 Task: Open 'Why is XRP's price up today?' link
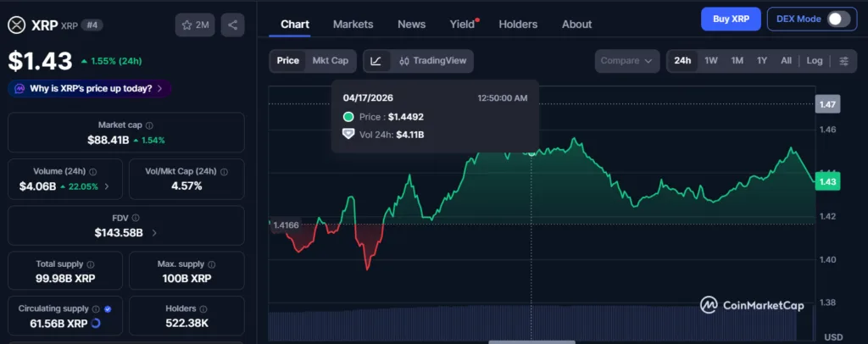[91, 88]
